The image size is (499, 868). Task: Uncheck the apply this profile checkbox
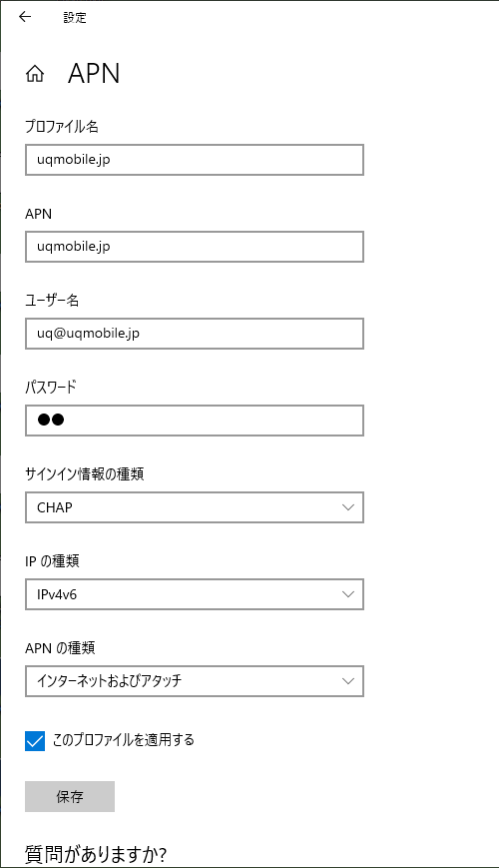click(35, 741)
